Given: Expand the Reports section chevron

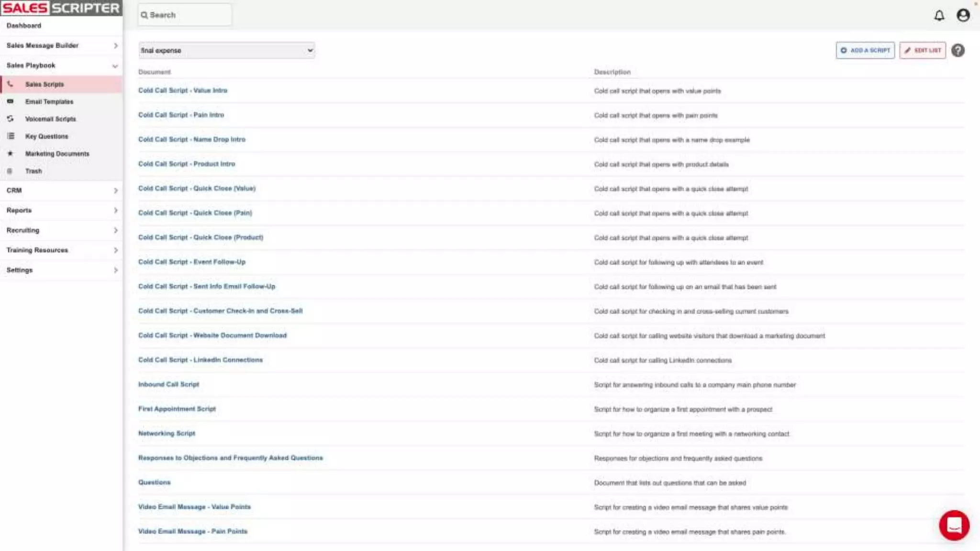Looking at the screenshot, I should coord(115,210).
